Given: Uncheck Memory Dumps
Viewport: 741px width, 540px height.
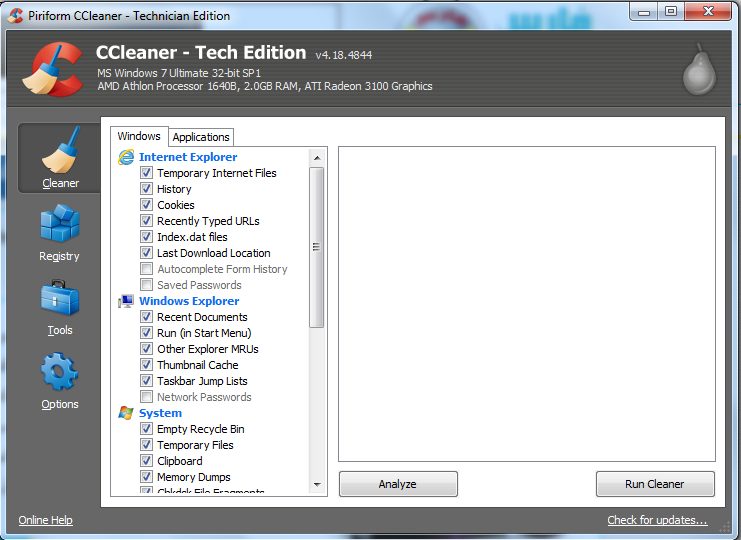Looking at the screenshot, I should [x=146, y=477].
